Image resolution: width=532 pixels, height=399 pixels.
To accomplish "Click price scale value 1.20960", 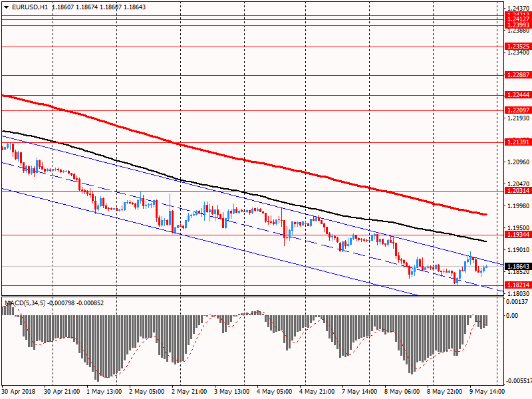I will click(x=519, y=162).
